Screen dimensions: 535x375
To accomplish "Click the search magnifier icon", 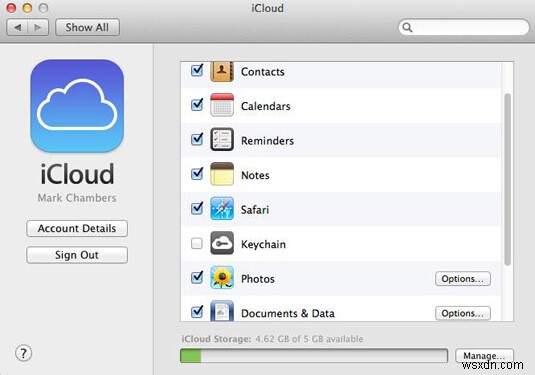I will click(407, 27).
